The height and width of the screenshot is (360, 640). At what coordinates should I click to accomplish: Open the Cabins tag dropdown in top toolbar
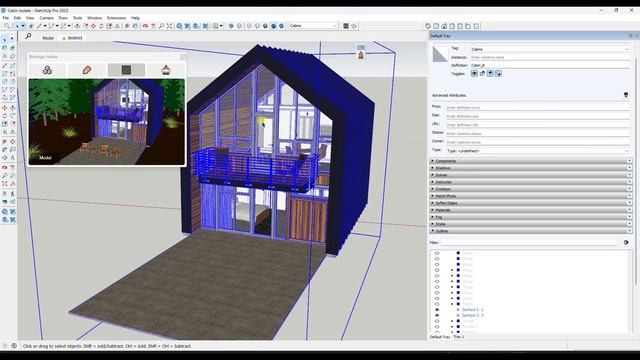point(313,26)
